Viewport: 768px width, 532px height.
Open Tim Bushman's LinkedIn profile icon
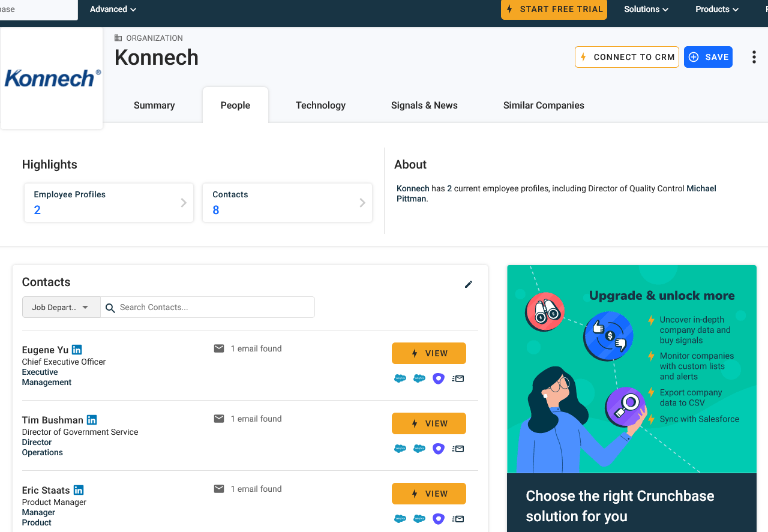point(92,420)
